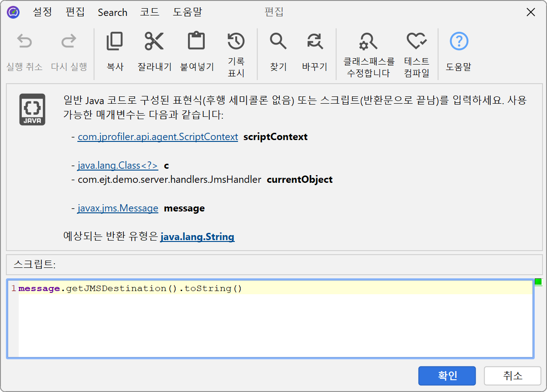Open the 편집 menu
The width and height of the screenshot is (547, 392).
[75, 12]
